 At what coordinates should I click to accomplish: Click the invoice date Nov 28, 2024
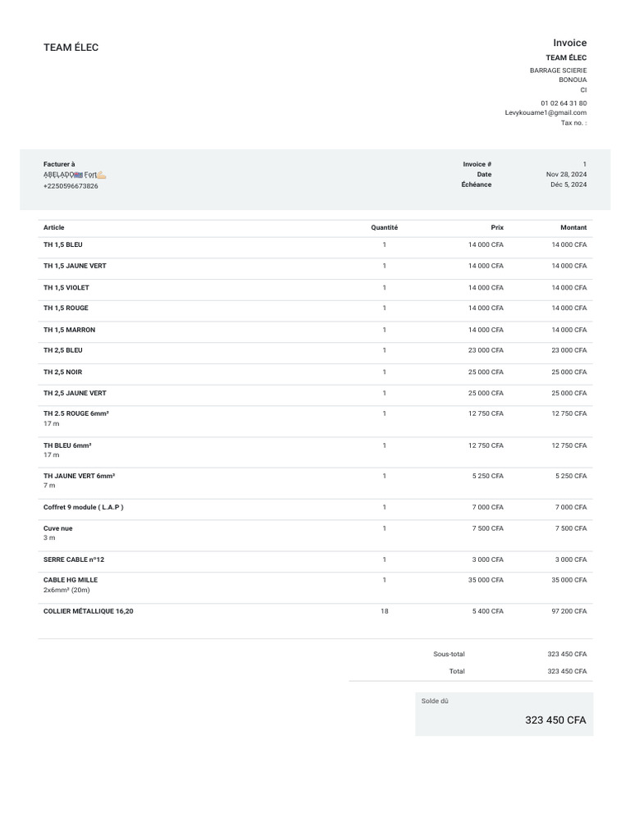pos(566,175)
